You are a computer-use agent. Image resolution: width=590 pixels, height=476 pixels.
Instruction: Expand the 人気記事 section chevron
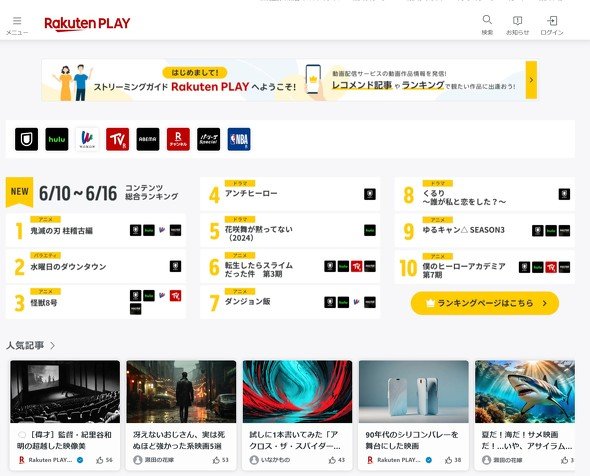coord(53,345)
